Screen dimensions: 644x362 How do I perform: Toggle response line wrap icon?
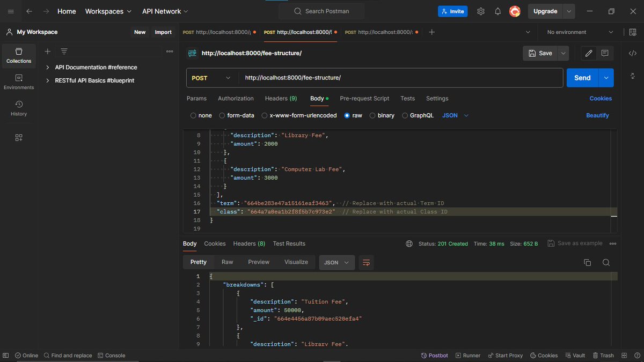click(x=367, y=262)
